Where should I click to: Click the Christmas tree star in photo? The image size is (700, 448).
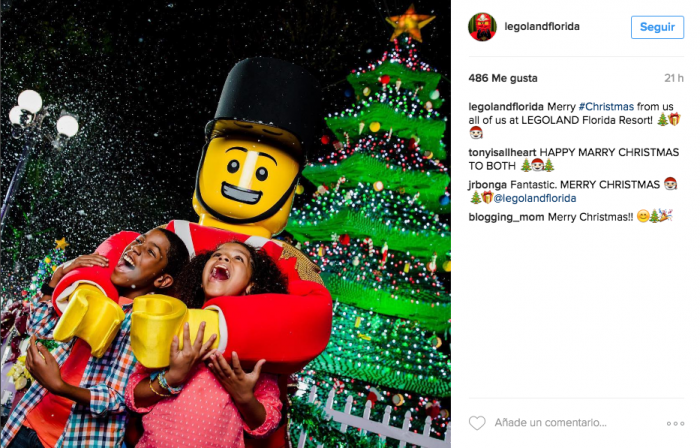[x=409, y=23]
